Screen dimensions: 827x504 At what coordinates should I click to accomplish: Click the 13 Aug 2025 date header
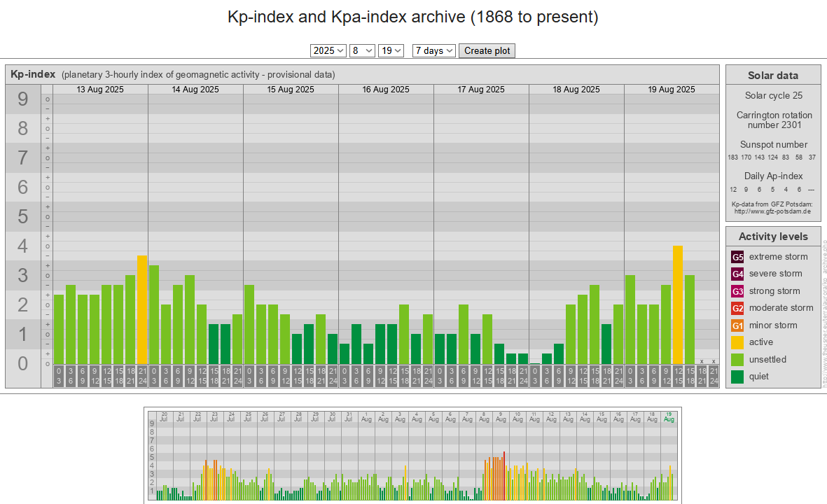pos(100,90)
